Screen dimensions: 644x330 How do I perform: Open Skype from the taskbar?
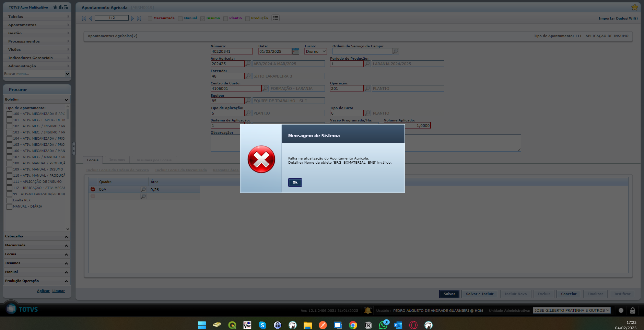coord(262,325)
